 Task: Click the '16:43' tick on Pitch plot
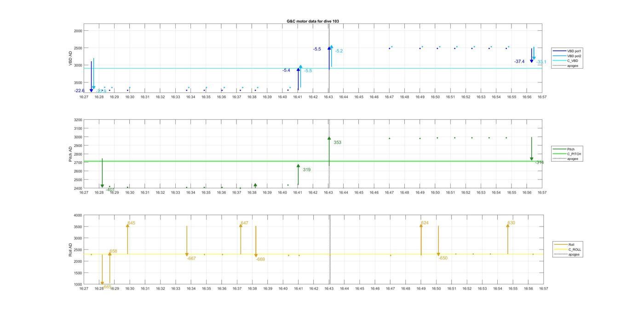pos(328,192)
